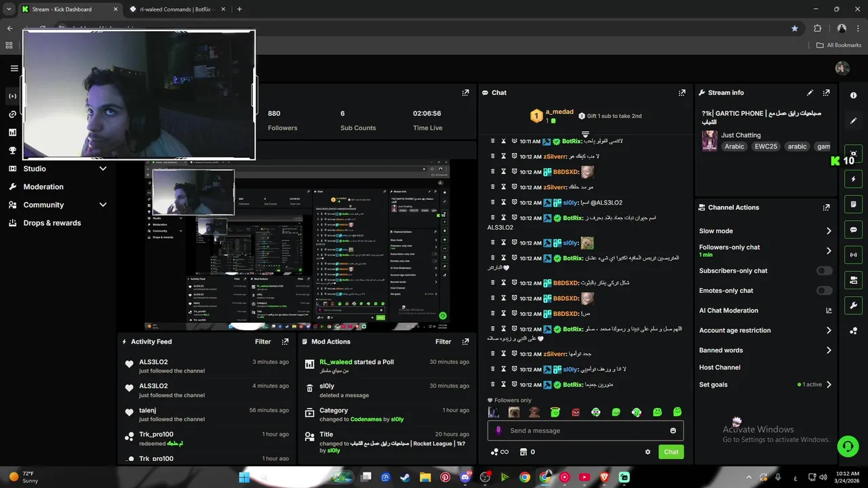The image size is (868, 488).
Task: Click the note document icon in the right toolbar
Action: click(x=853, y=204)
